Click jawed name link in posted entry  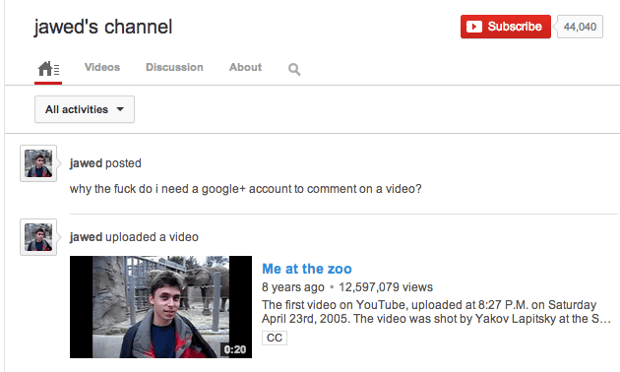pyautogui.click(x=86, y=163)
